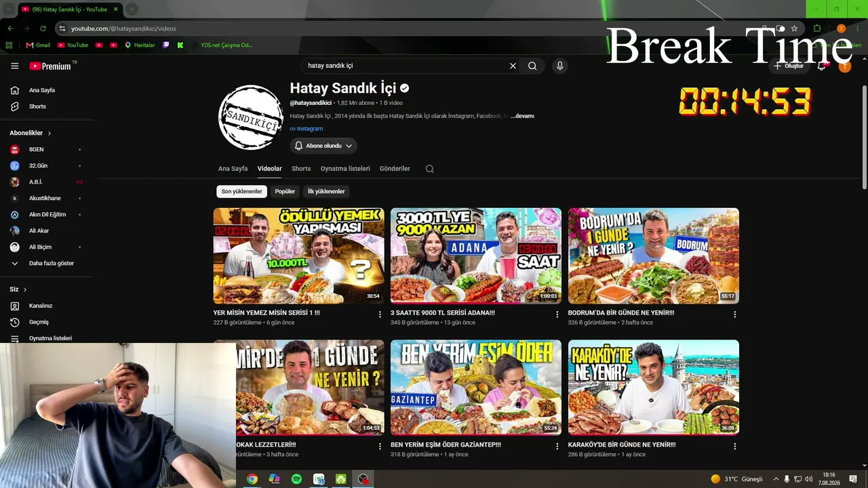
Task: Open the Twitch bookmark icon
Action: (166, 45)
